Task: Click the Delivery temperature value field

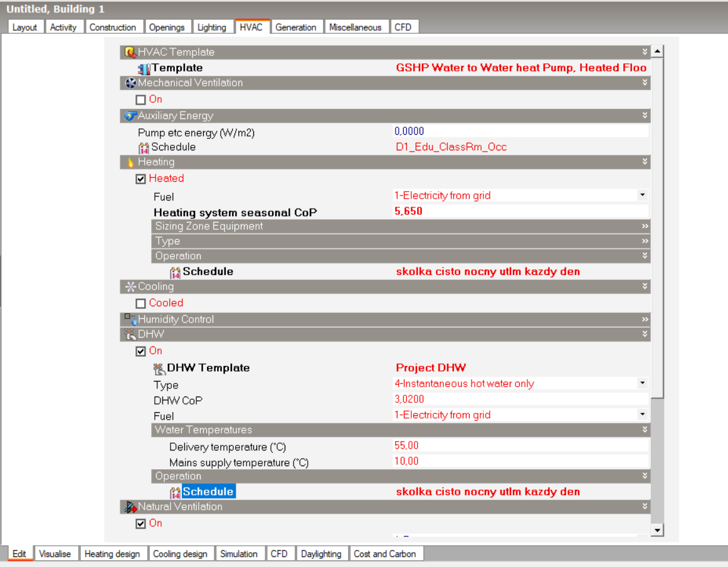Action: [520, 445]
